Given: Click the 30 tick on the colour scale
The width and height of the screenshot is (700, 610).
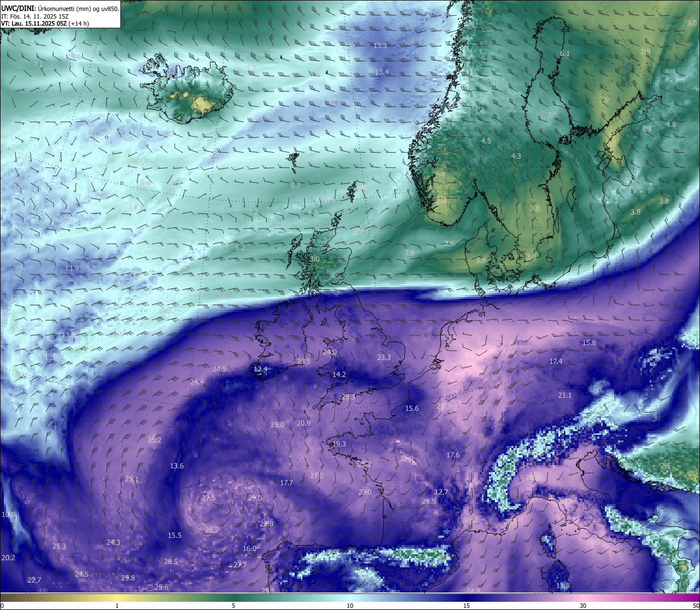Looking at the screenshot, I should pos(583,606).
